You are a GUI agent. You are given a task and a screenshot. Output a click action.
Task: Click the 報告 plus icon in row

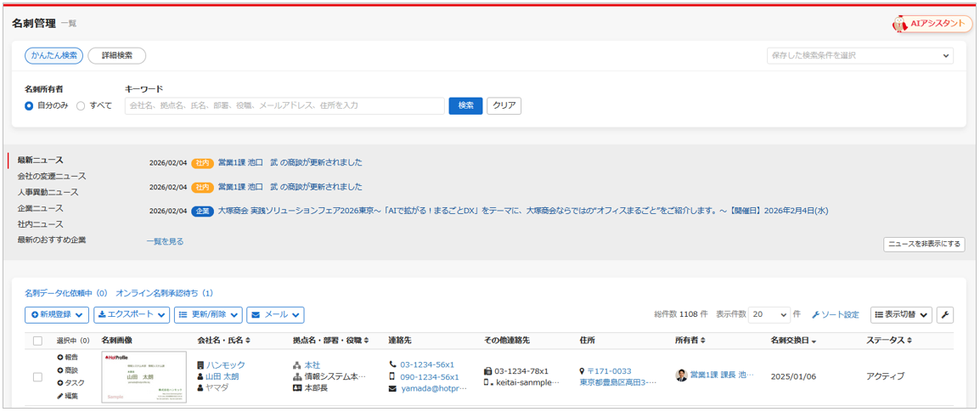tap(60, 358)
